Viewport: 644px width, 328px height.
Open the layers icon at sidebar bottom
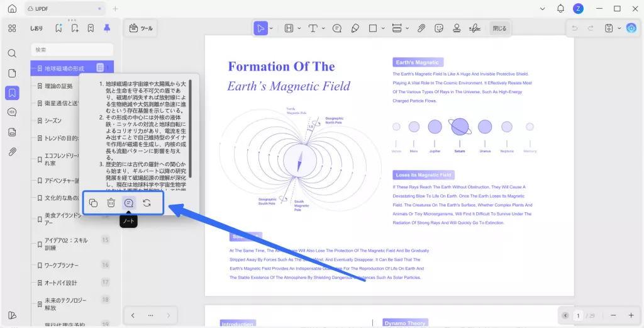click(x=13, y=315)
